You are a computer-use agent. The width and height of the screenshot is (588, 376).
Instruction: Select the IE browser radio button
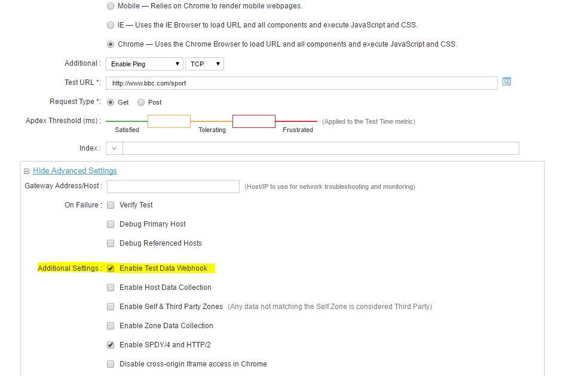[110, 25]
